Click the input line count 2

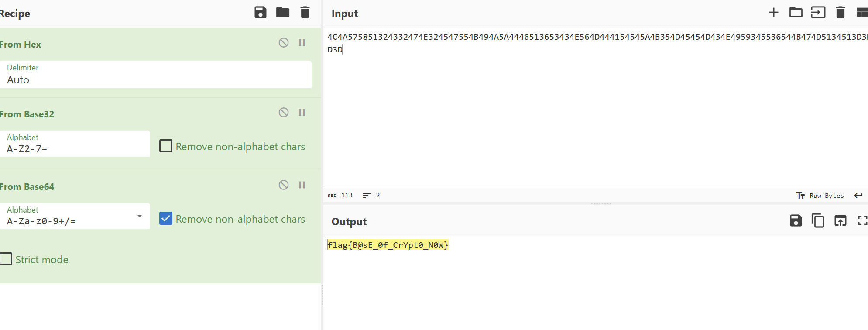click(371, 196)
